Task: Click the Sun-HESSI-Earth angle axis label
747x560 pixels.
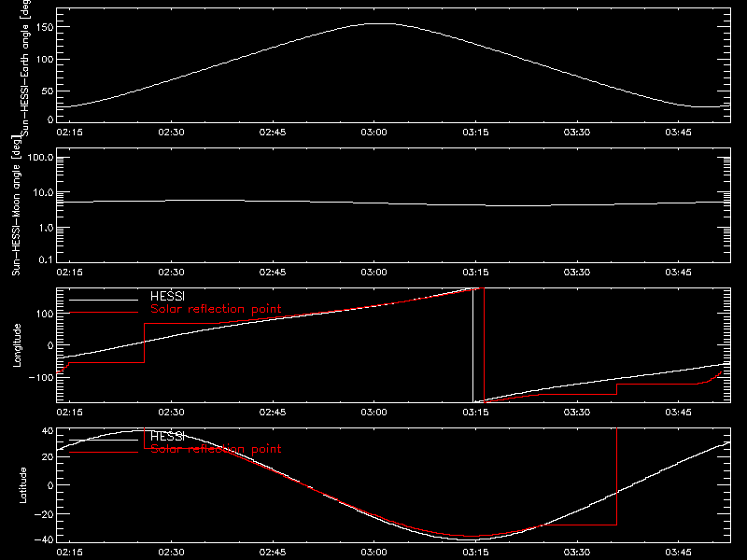Action: point(25,68)
